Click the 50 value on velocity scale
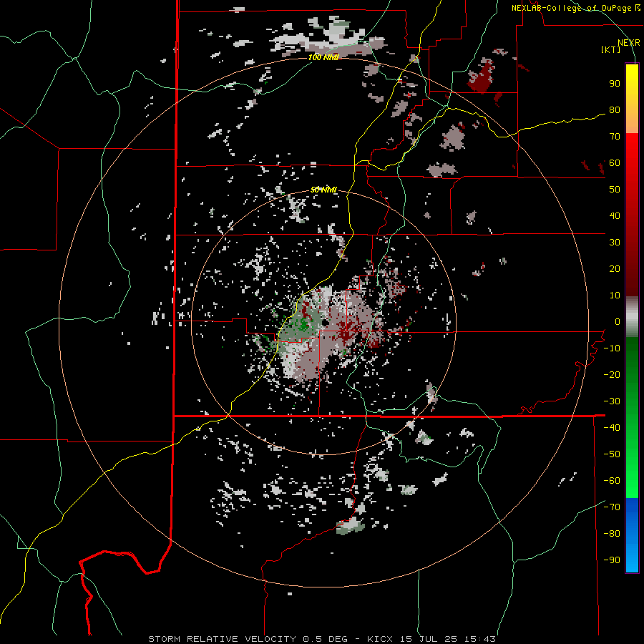The image size is (644, 644). click(x=615, y=190)
